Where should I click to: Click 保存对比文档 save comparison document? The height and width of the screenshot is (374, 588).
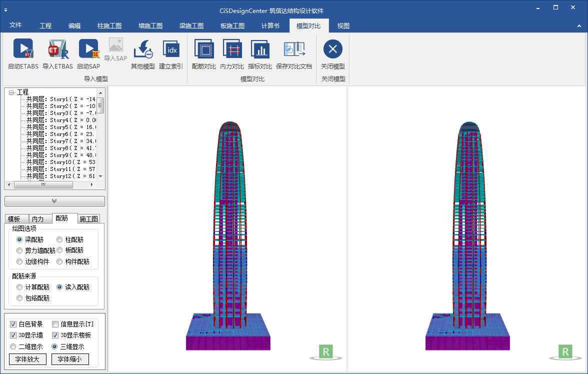[x=294, y=49]
